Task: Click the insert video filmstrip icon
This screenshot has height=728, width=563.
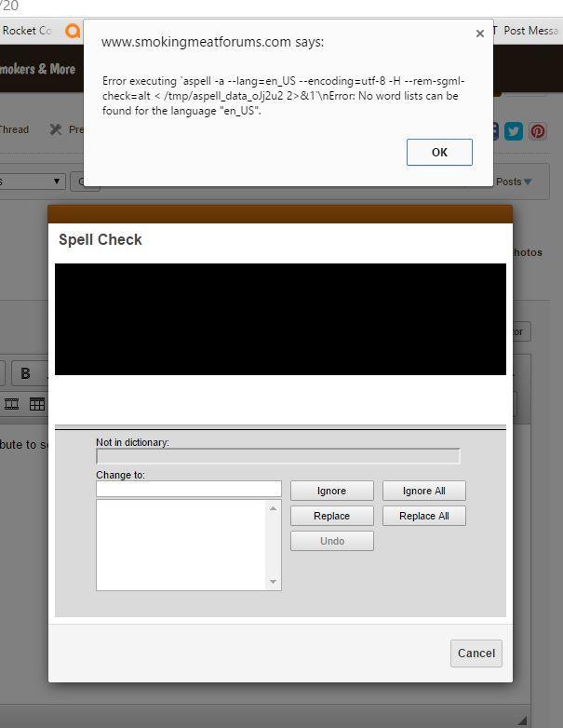Action: pos(12,404)
